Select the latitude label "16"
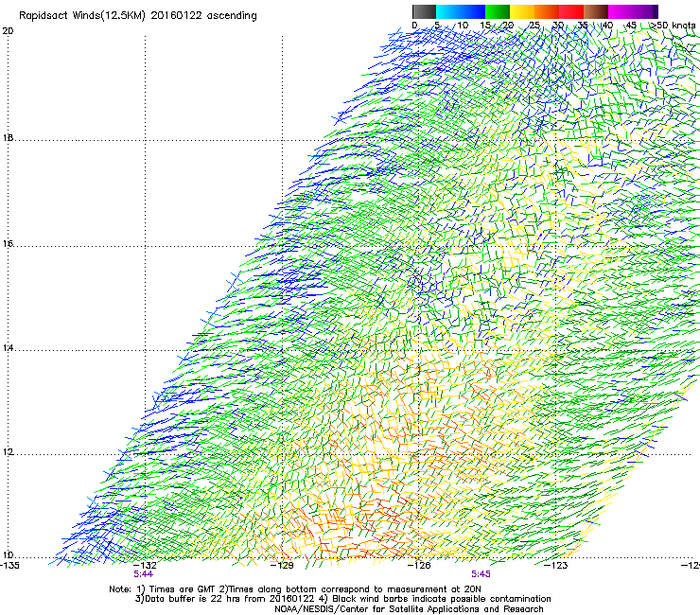Screen dimensions: 700x615 pos(8,244)
